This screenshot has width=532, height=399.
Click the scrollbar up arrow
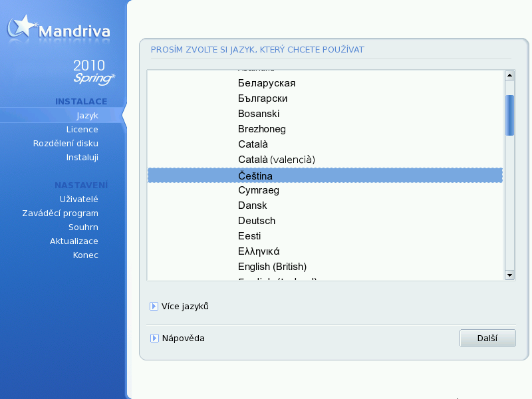tap(509, 75)
